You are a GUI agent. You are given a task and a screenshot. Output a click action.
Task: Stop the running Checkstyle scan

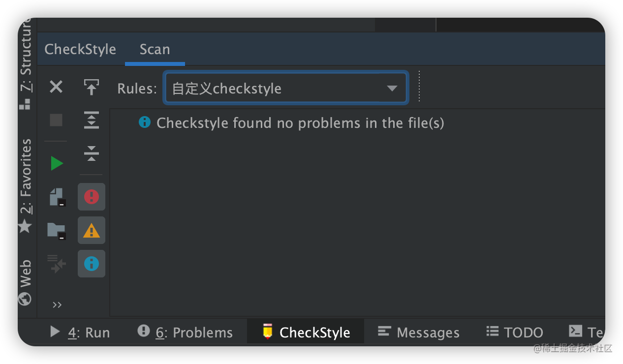tap(56, 120)
